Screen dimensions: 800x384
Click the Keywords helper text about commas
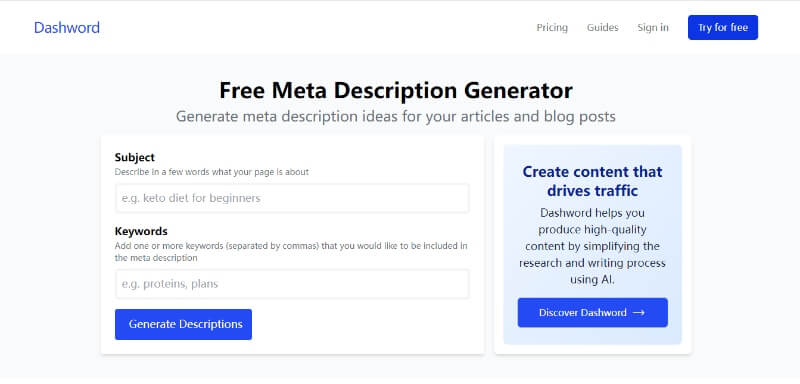coord(291,252)
